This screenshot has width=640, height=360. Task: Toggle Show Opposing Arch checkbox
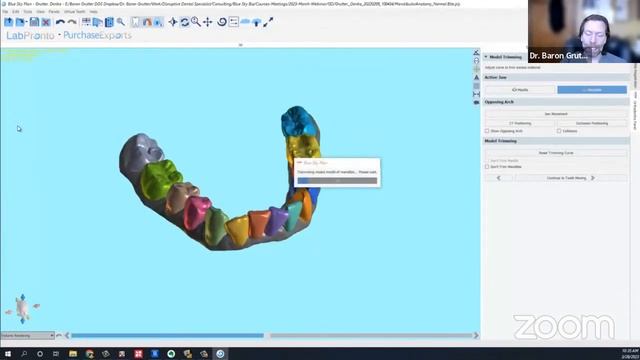[x=487, y=131]
